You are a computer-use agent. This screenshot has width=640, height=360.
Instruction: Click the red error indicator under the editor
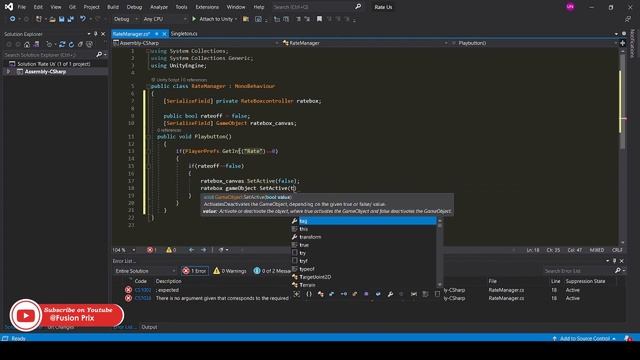151,250
